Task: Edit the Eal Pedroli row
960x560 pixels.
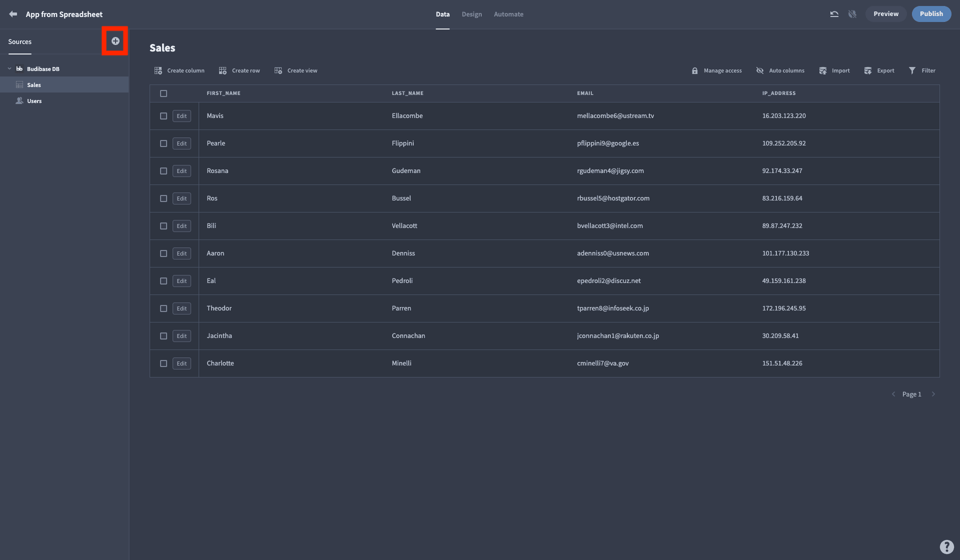Action: tap(182, 281)
